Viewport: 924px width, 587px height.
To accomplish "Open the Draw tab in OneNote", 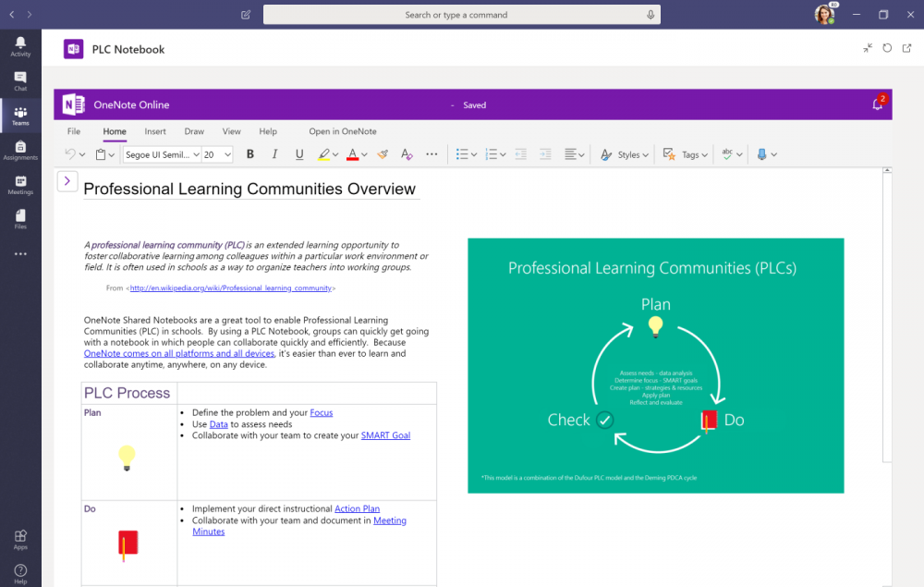I will pos(193,131).
